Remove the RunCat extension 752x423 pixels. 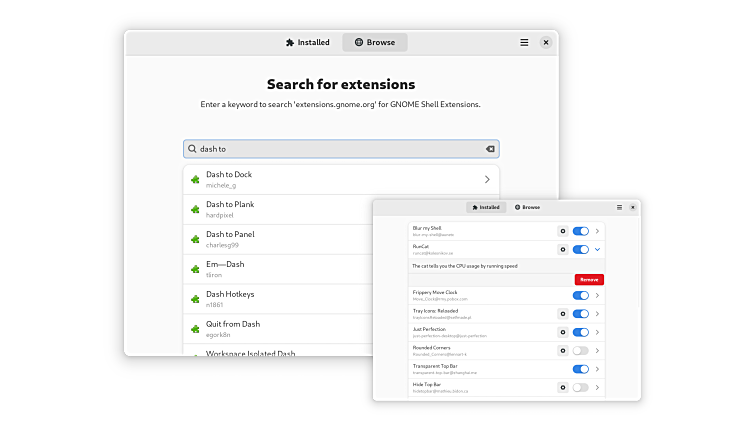589,280
